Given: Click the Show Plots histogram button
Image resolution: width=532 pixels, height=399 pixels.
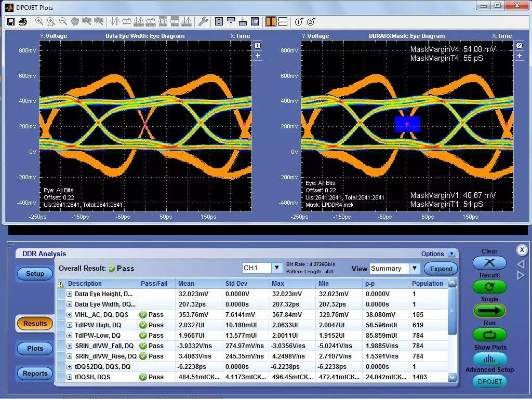Looking at the screenshot, I should (489, 359).
